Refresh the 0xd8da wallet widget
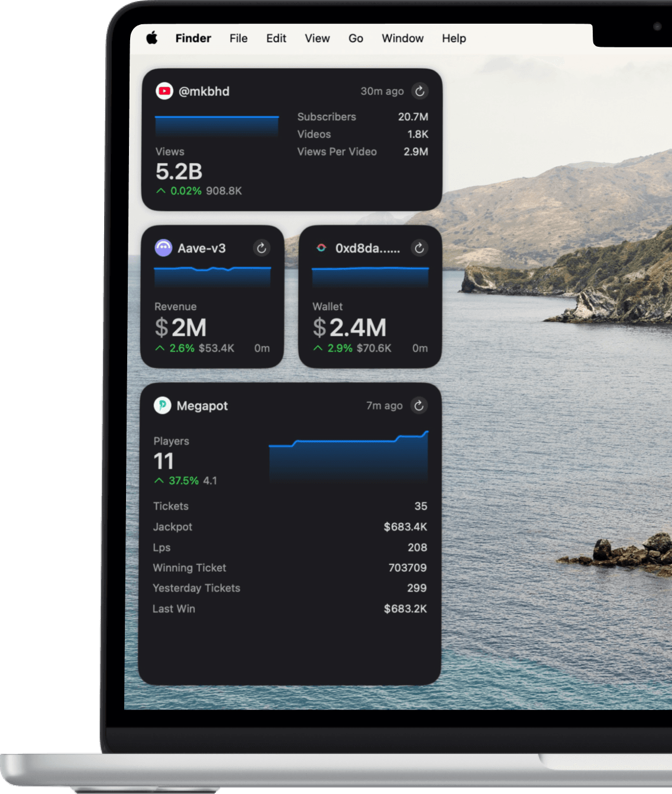The width and height of the screenshot is (672, 794). tap(419, 248)
